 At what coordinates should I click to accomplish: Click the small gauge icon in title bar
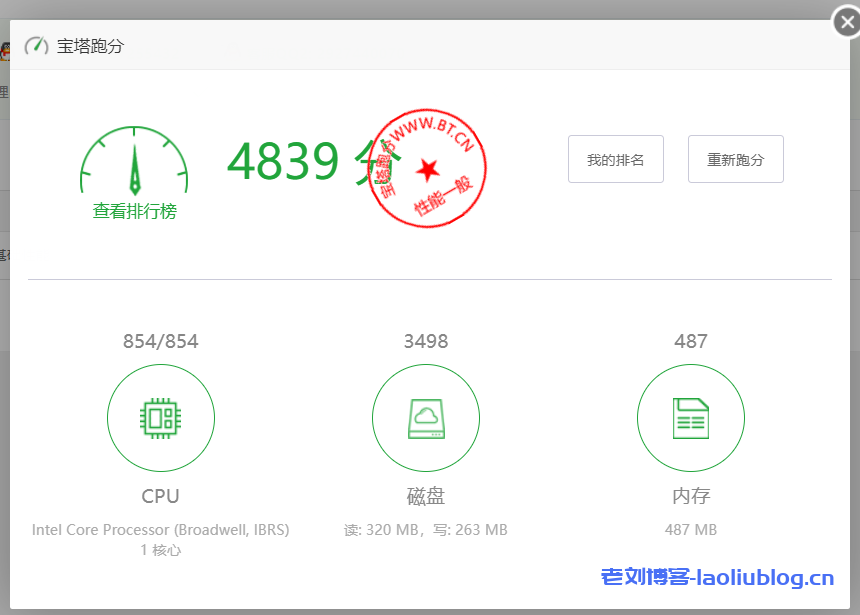36,46
